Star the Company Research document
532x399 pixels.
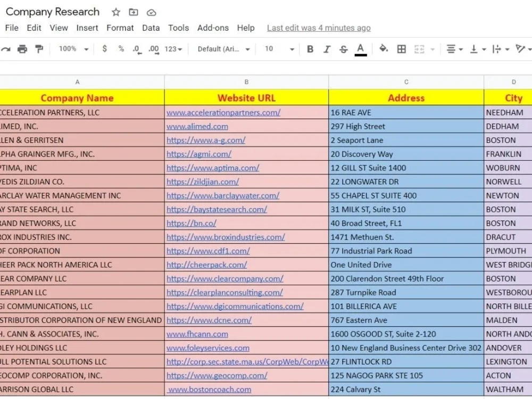point(116,13)
